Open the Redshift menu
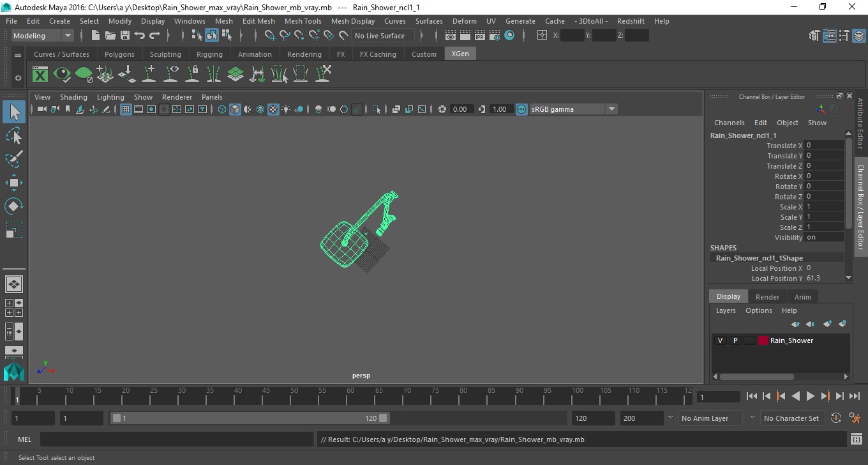 pyautogui.click(x=631, y=21)
